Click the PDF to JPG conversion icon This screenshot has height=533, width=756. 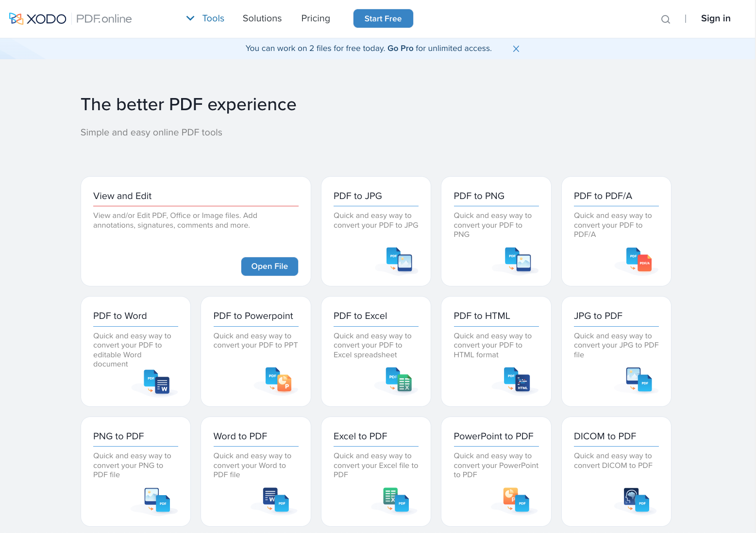pyautogui.click(x=399, y=260)
